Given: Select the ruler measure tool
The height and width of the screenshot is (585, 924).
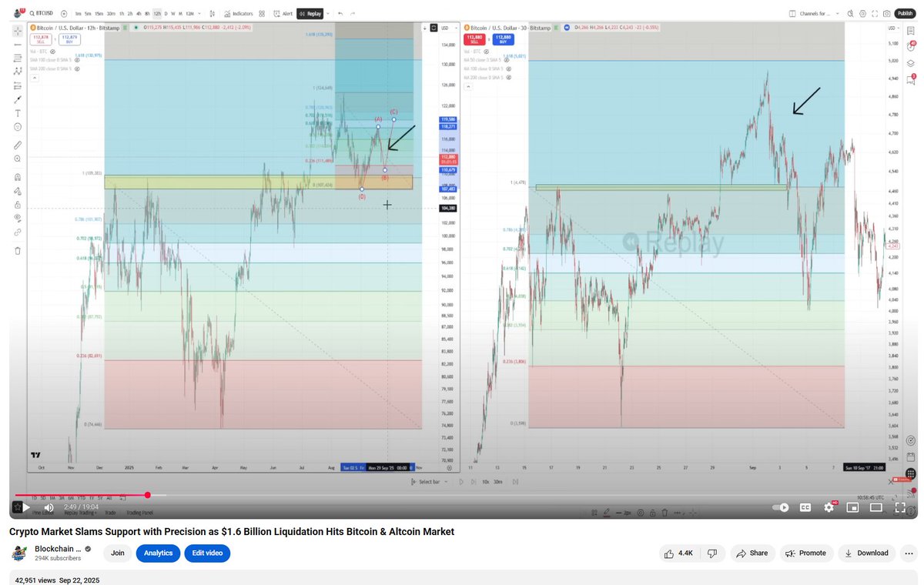Looking at the screenshot, I should coord(18,145).
